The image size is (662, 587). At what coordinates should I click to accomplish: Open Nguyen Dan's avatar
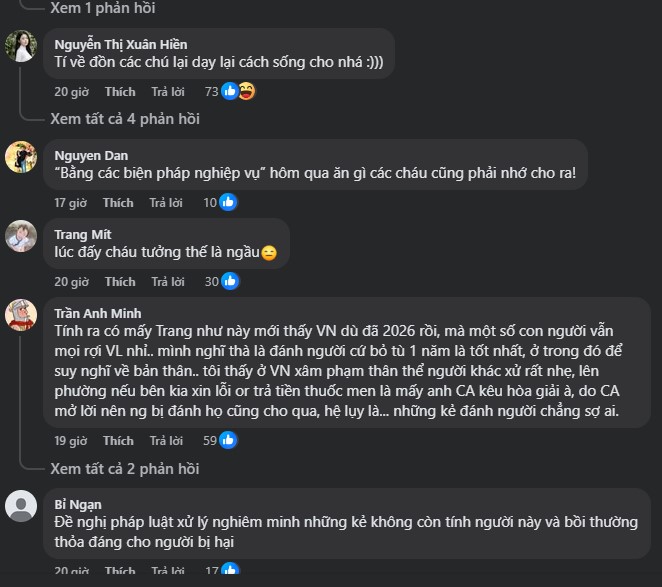point(21,157)
